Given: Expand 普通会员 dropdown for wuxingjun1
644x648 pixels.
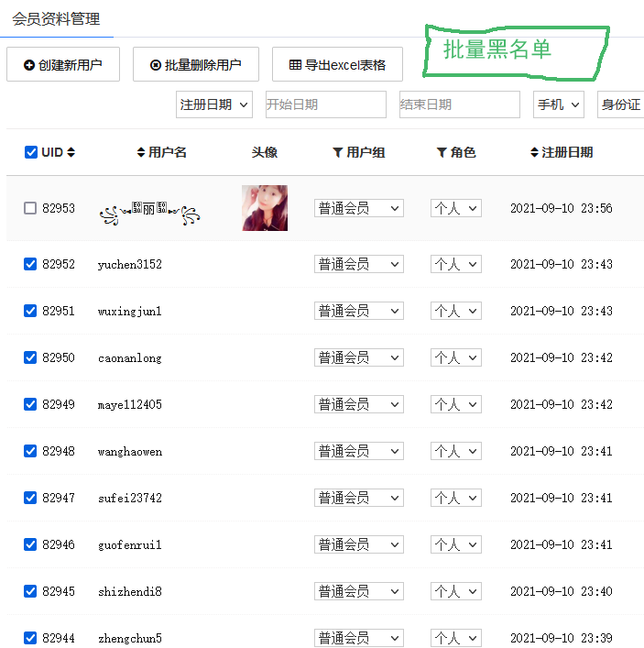Looking at the screenshot, I should (x=358, y=311).
